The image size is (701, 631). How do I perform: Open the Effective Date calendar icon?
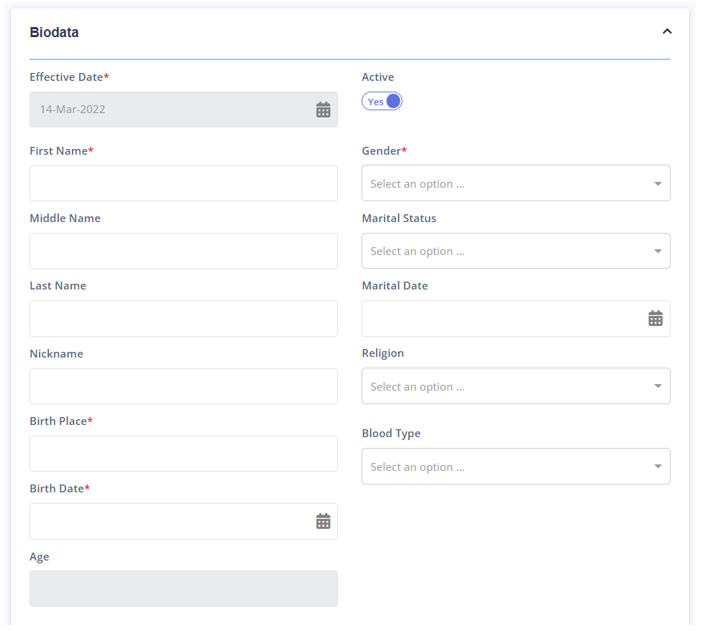click(x=325, y=110)
